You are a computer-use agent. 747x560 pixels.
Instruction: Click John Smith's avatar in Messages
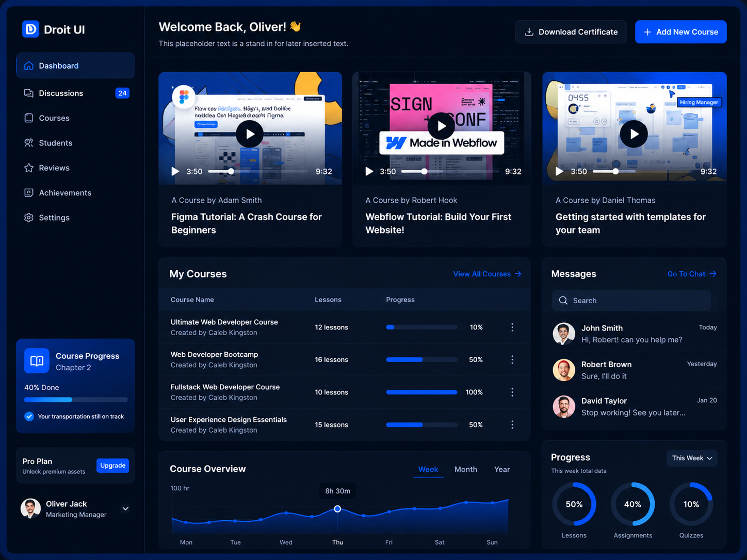click(x=564, y=334)
